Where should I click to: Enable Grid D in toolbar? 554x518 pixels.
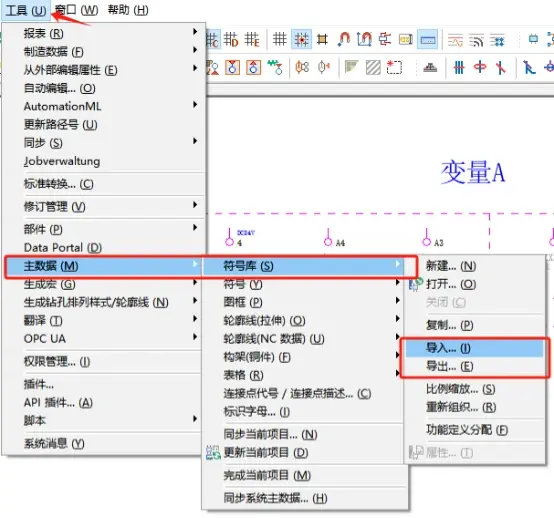pyautogui.click(x=231, y=39)
